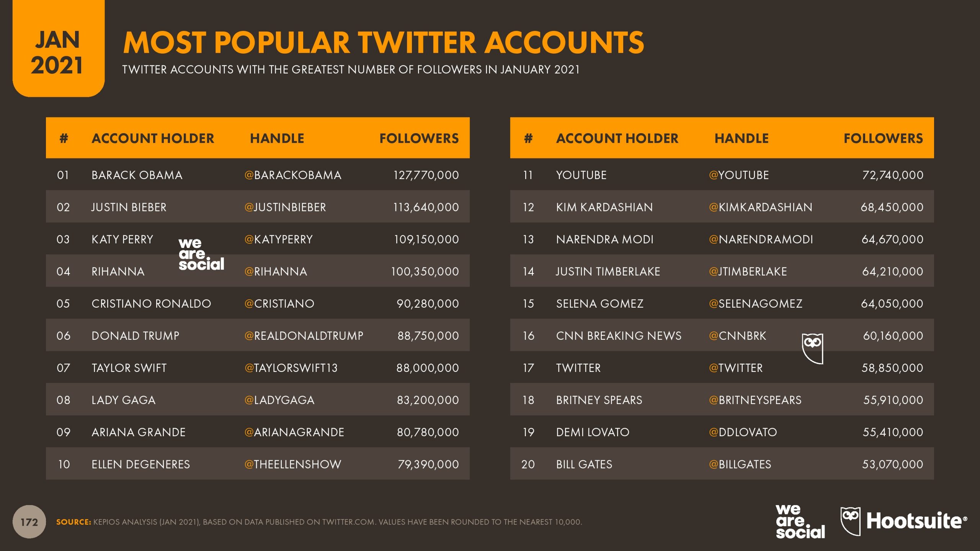Click the left table's Followers column header
980x551 pixels.
[x=419, y=138]
